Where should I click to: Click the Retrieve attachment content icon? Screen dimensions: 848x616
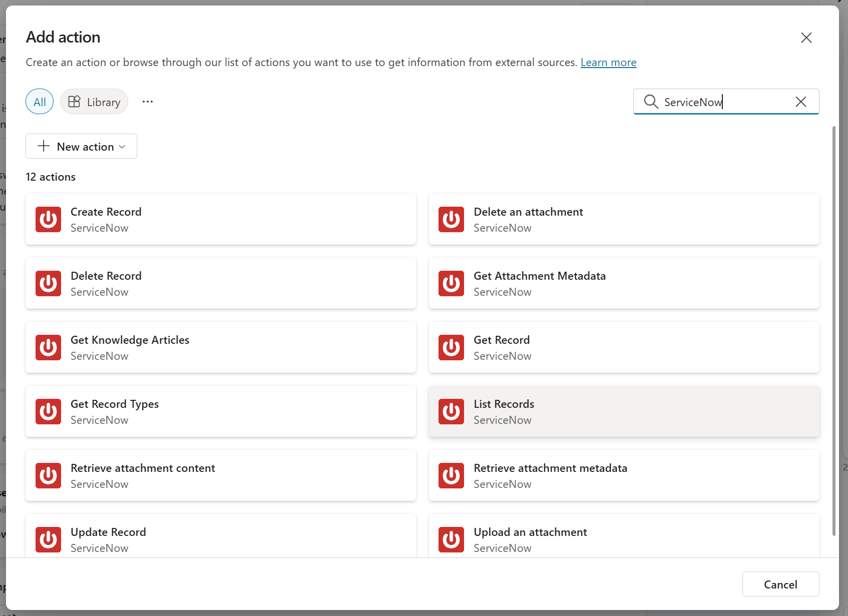[x=48, y=475]
